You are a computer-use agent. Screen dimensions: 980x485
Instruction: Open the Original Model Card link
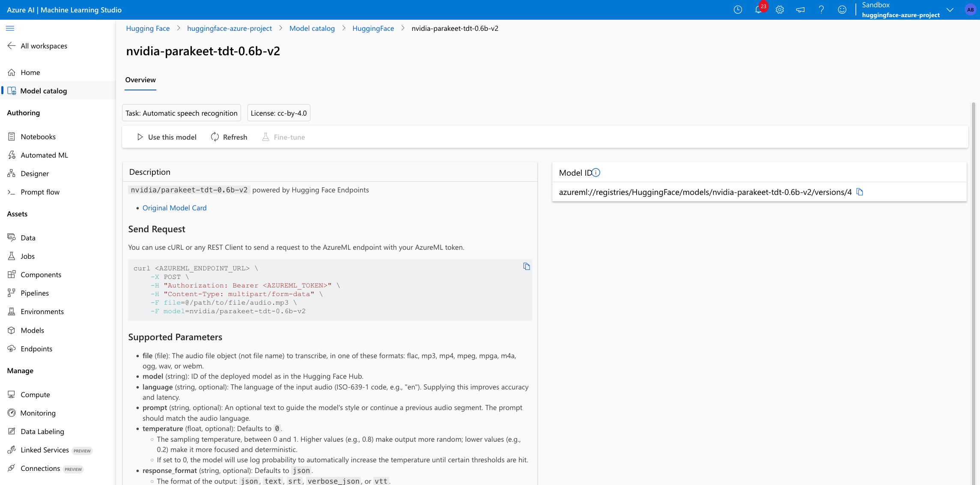(174, 208)
